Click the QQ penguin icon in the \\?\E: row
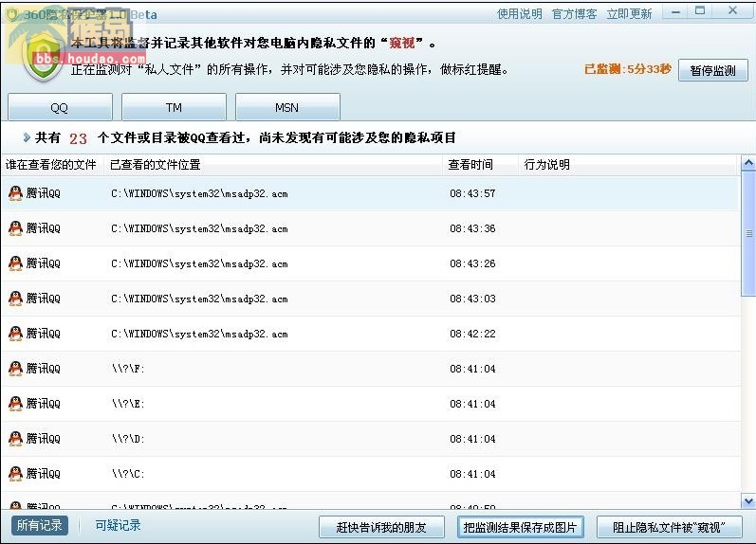Image resolution: width=756 pixels, height=544 pixels. click(15, 404)
